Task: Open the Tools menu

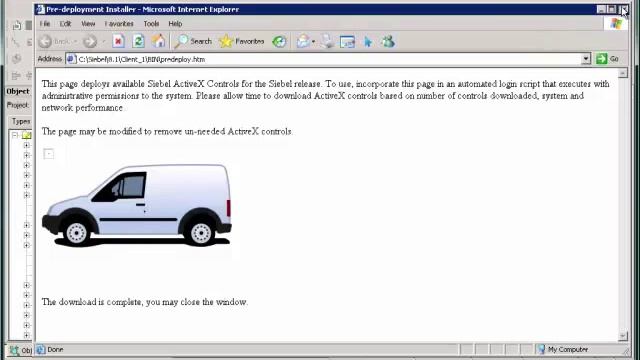Action: (151, 24)
